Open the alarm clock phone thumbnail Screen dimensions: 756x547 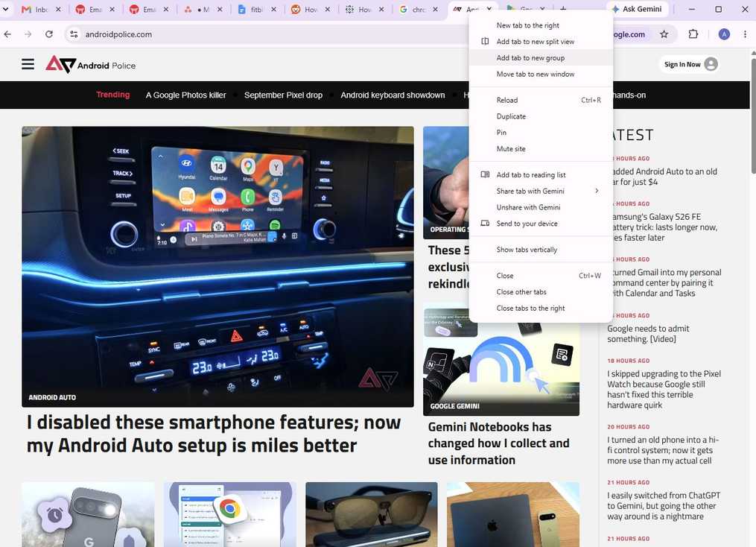tap(88, 514)
